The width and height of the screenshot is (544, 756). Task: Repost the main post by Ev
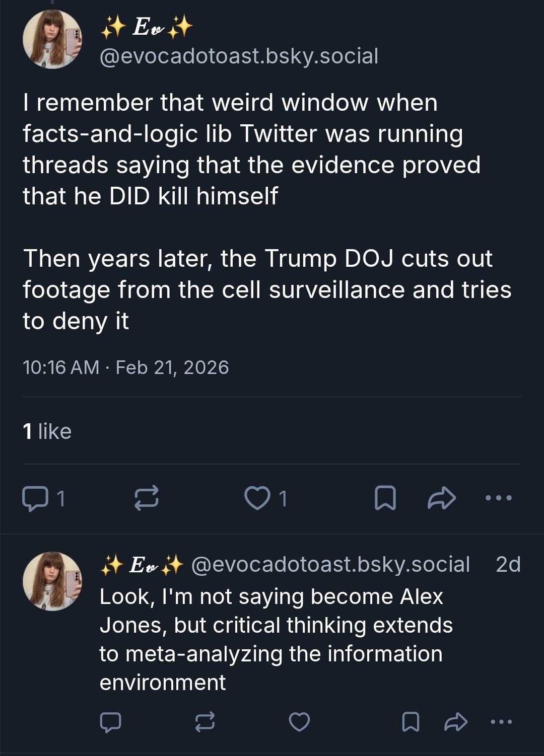(147, 498)
